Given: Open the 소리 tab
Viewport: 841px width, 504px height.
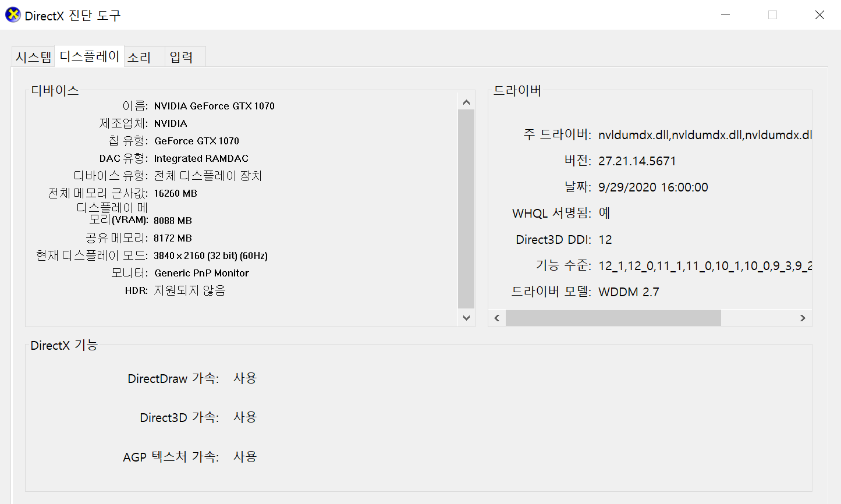Looking at the screenshot, I should [144, 57].
